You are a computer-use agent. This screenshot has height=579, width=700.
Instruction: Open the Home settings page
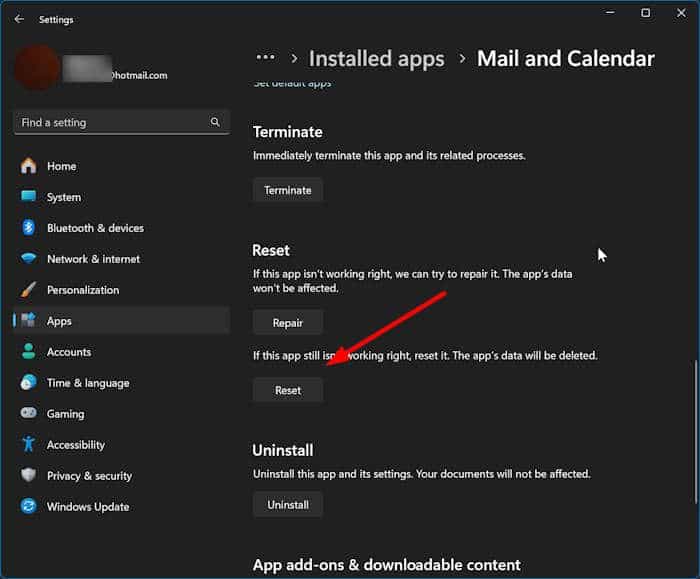click(x=121, y=166)
